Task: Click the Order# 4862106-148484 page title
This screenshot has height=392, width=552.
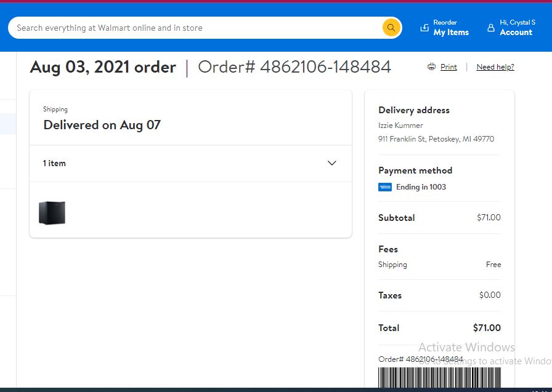Action: (294, 67)
